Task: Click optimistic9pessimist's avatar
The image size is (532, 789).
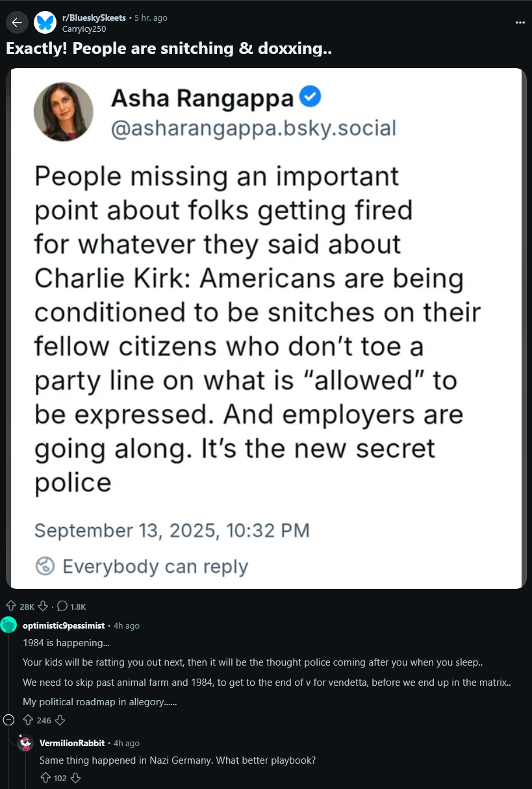Action: tap(9, 625)
